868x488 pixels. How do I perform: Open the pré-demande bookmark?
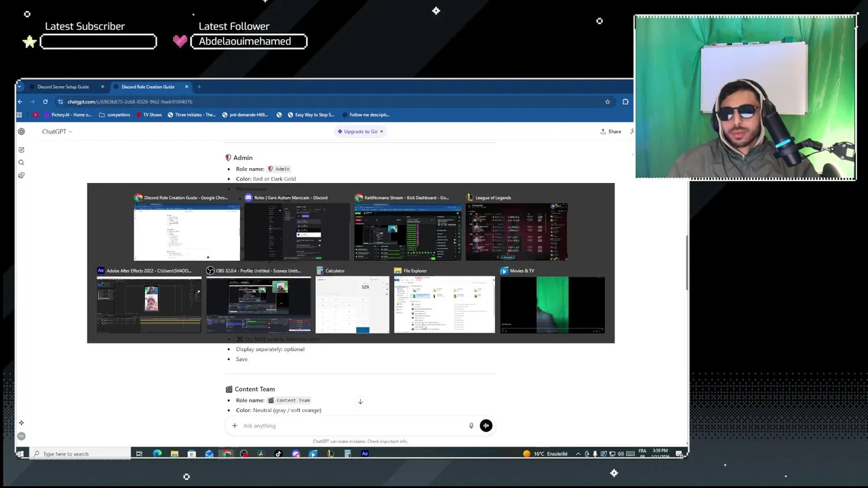(x=245, y=115)
